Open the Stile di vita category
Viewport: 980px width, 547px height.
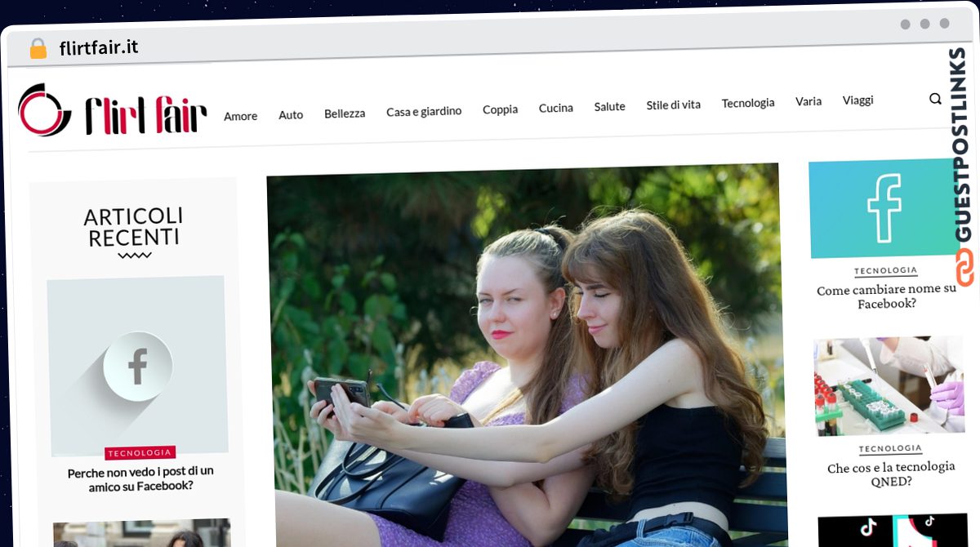tap(674, 105)
